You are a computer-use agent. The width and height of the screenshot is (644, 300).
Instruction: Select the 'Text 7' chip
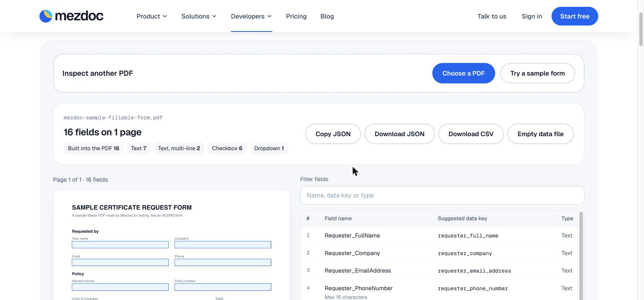tap(138, 149)
